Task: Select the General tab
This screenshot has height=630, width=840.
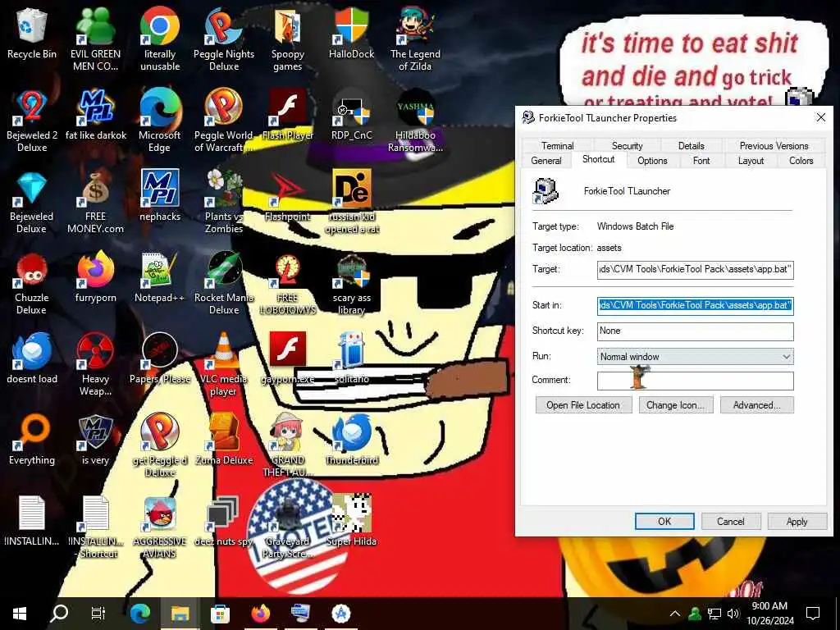Action: click(x=546, y=161)
